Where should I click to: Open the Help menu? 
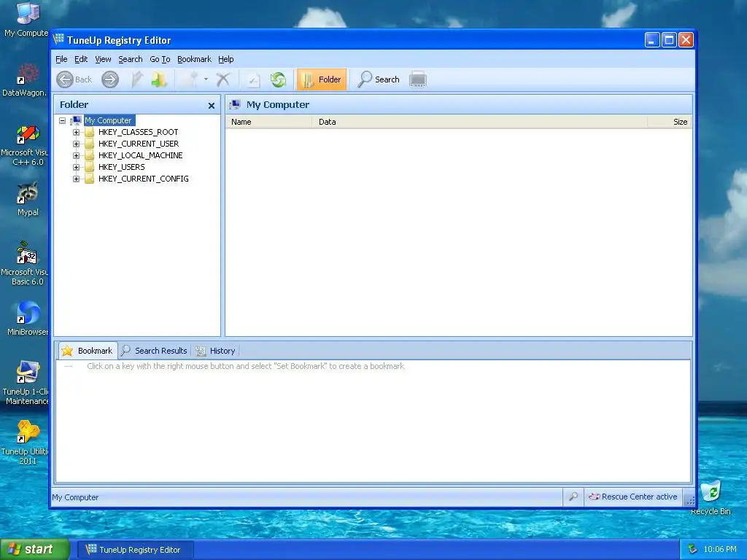[226, 59]
